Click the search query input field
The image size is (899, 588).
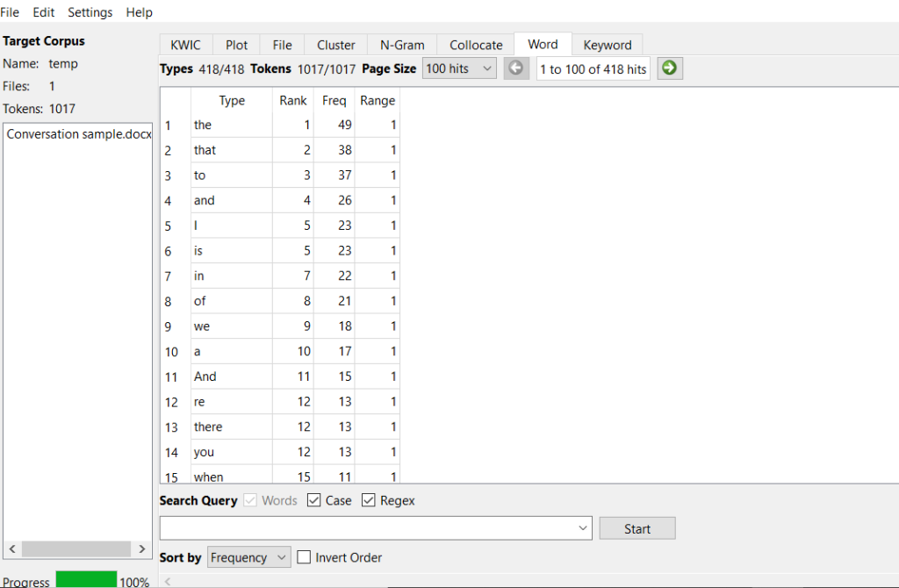tap(369, 528)
